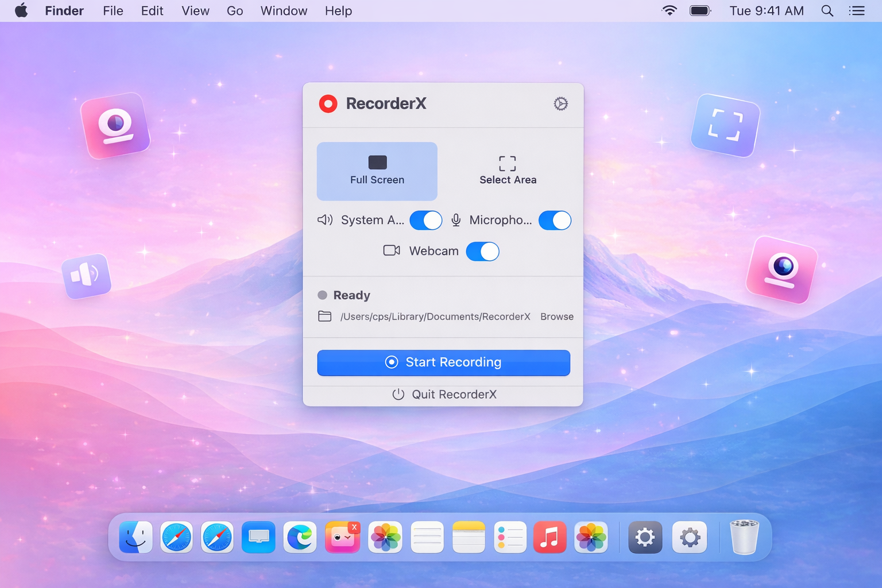Launch Music from the Dock

click(550, 537)
